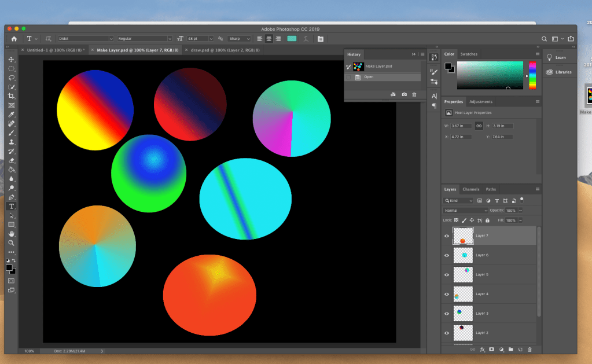Open the Fill slider dropdown
The height and width of the screenshot is (364, 592).
520,220
